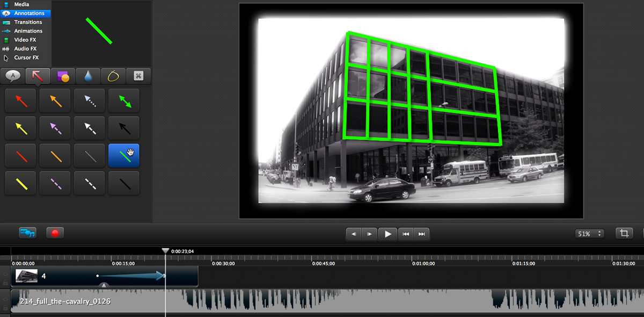Open the Cursor FX panel
This screenshot has height=317, width=644.
pyautogui.click(x=26, y=57)
